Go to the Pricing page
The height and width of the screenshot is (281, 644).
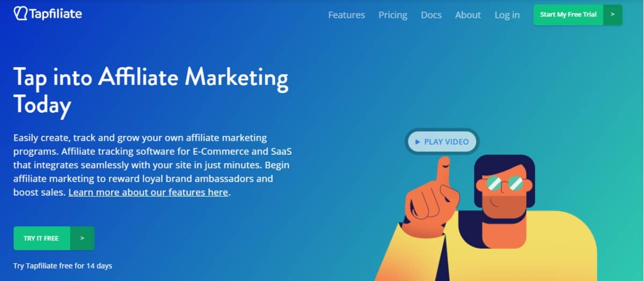point(393,15)
